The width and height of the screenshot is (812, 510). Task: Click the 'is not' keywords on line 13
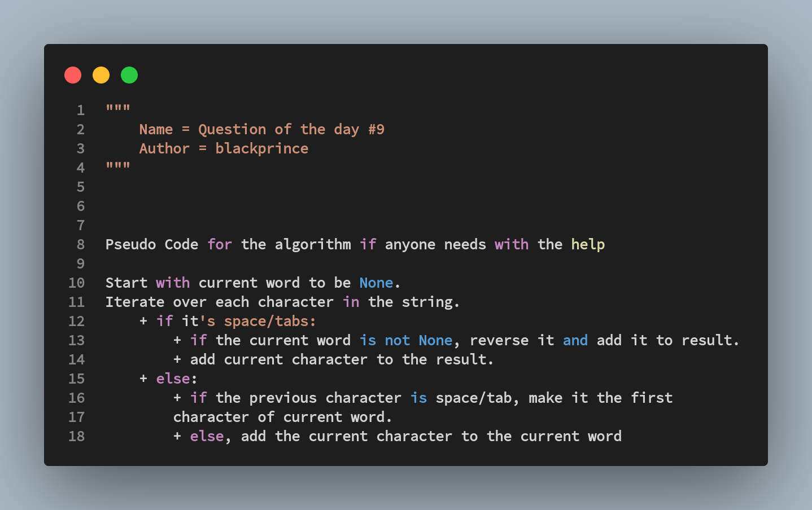coord(385,340)
